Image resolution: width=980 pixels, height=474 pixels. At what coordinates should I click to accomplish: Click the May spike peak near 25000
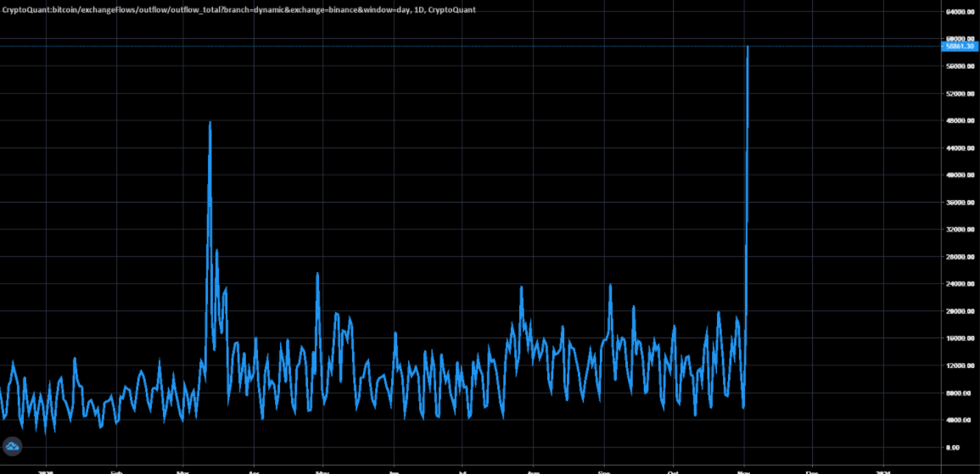(317, 274)
